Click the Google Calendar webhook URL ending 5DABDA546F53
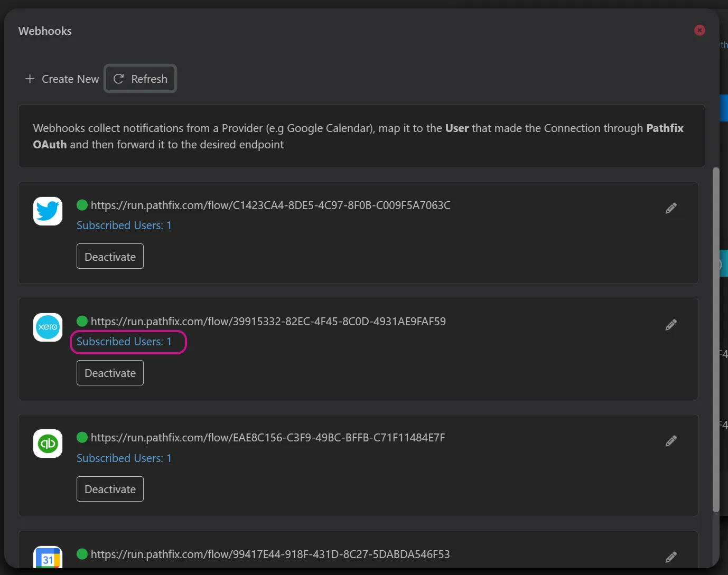The image size is (728, 575). (270, 554)
